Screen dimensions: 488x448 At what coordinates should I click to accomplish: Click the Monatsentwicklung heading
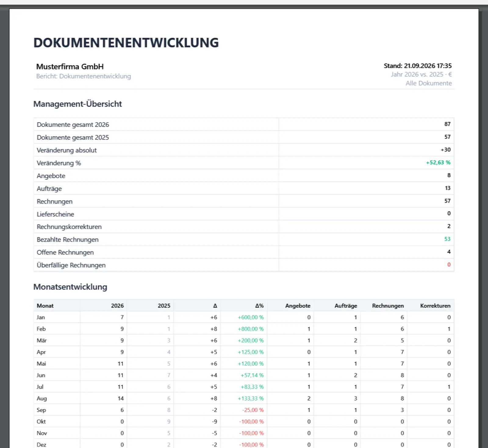tap(70, 287)
